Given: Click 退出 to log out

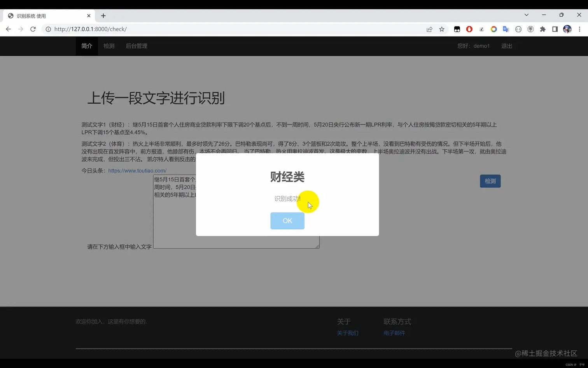Looking at the screenshot, I should click(506, 46).
